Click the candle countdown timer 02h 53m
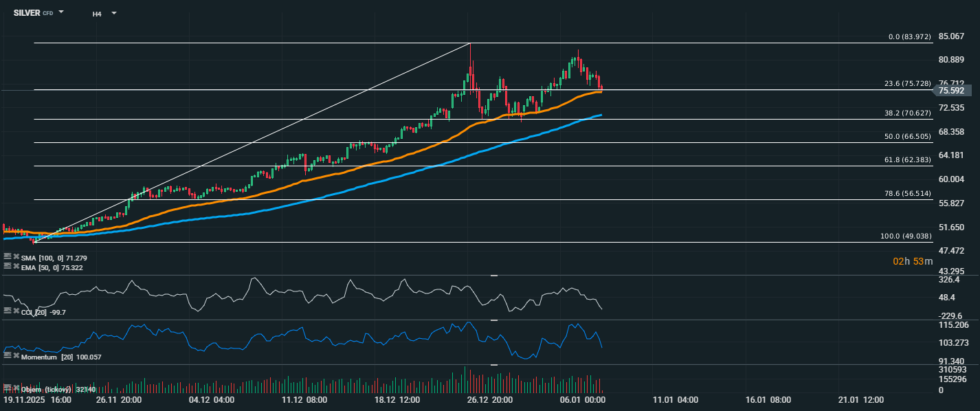Image resolution: width=980 pixels, height=411 pixels. (913, 261)
